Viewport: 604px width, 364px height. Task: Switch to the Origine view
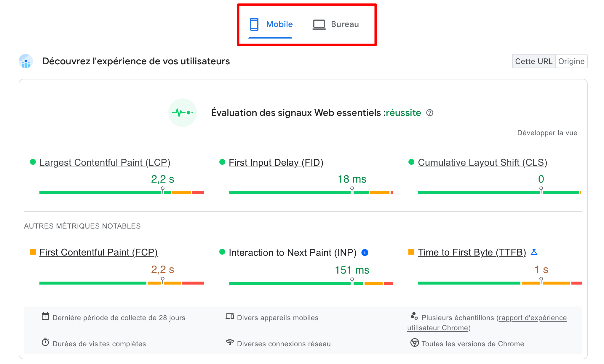[x=571, y=61]
